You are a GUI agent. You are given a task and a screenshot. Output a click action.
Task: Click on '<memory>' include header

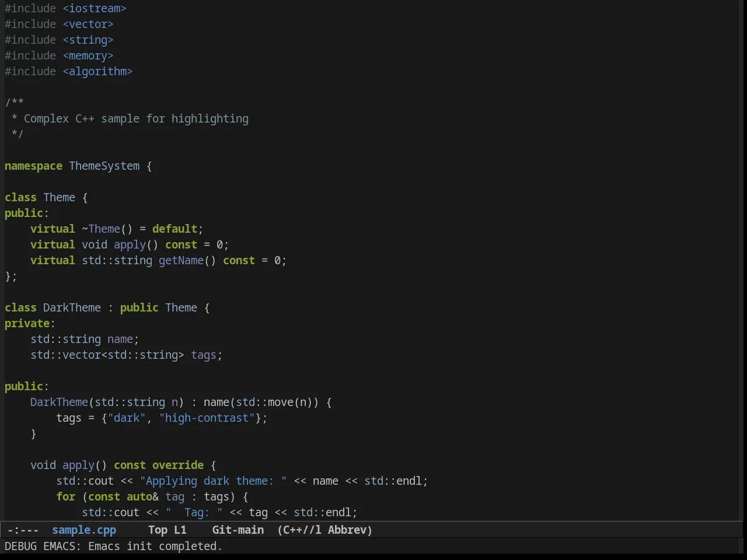point(88,55)
